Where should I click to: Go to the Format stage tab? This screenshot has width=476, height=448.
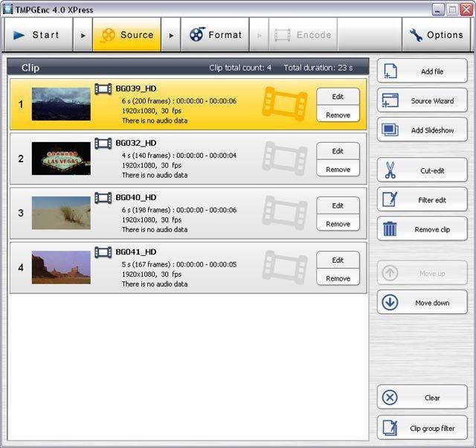point(215,35)
